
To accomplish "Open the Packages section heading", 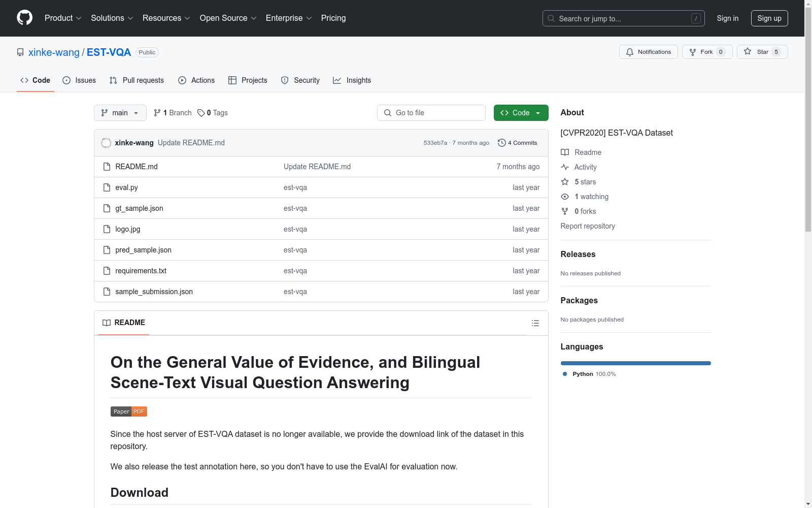I will pos(579,300).
